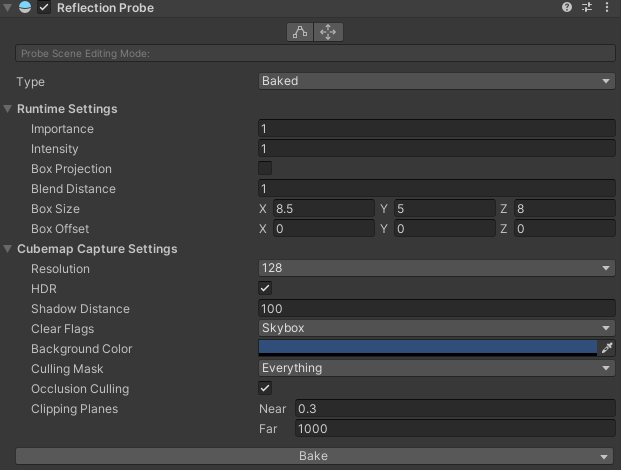Open the component presets icon
The height and width of the screenshot is (470, 621).
coord(587,8)
